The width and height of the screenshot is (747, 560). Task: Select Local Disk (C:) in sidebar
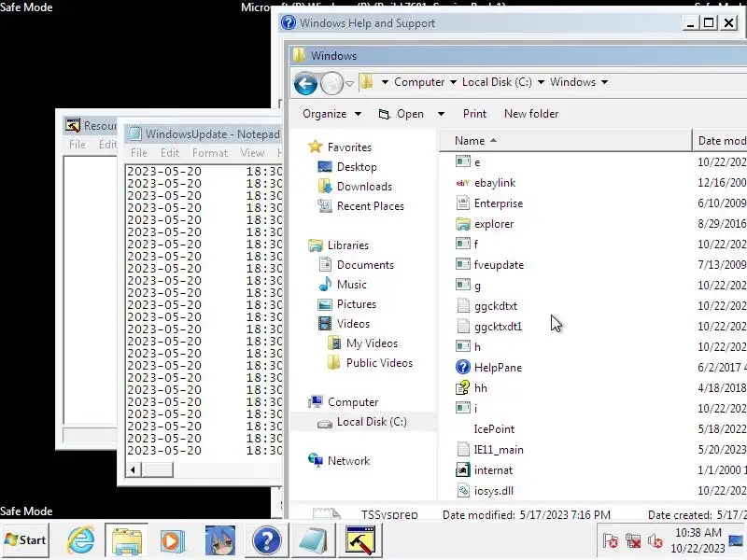pyautogui.click(x=372, y=422)
